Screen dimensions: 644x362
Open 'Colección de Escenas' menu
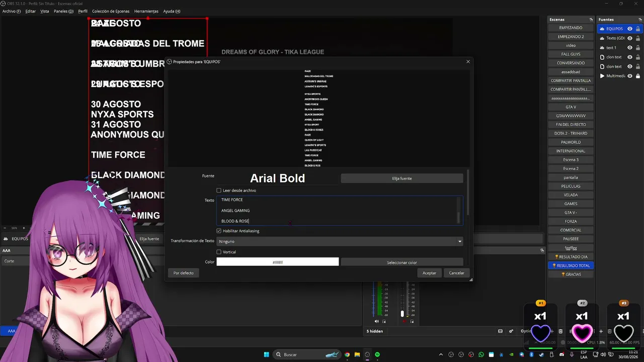click(111, 11)
